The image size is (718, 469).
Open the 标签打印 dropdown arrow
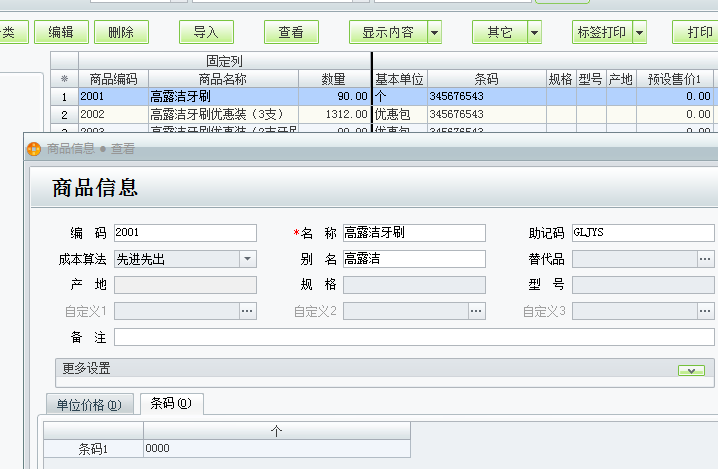(640, 33)
